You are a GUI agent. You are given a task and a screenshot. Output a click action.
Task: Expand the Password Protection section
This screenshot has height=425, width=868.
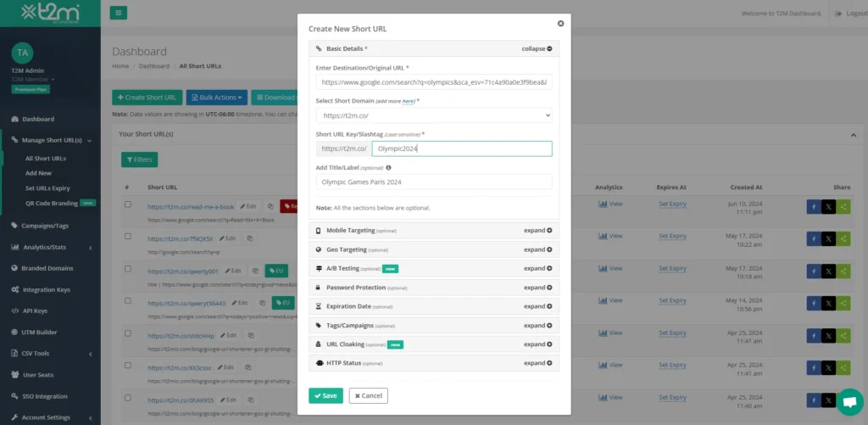[537, 288]
